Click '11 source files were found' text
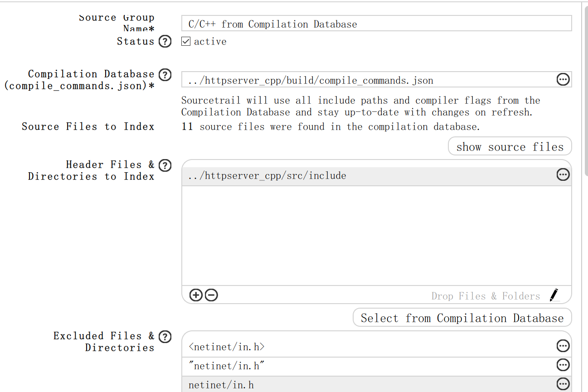Screen dimensions: 588x392 point(330,127)
